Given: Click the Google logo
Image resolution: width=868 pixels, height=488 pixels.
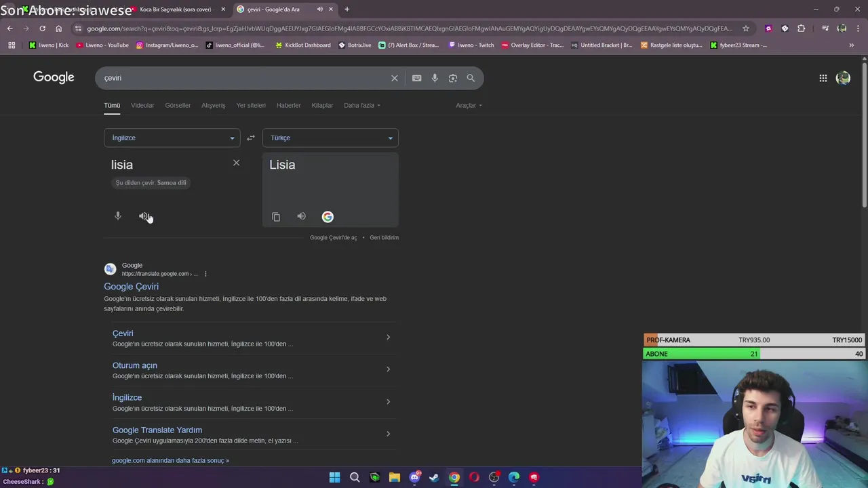Looking at the screenshot, I should (x=54, y=77).
